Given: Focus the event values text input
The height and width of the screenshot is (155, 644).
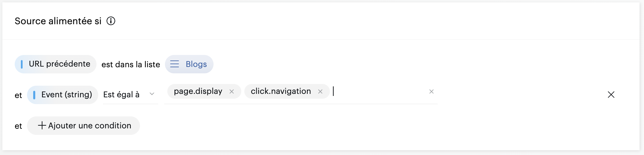Looking at the screenshot, I should point(376,91).
